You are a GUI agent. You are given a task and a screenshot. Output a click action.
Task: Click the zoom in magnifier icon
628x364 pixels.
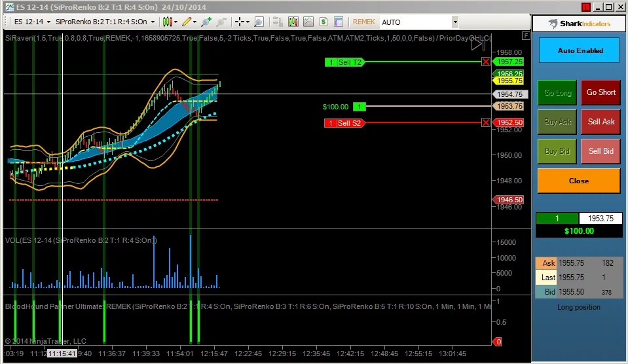pos(206,22)
